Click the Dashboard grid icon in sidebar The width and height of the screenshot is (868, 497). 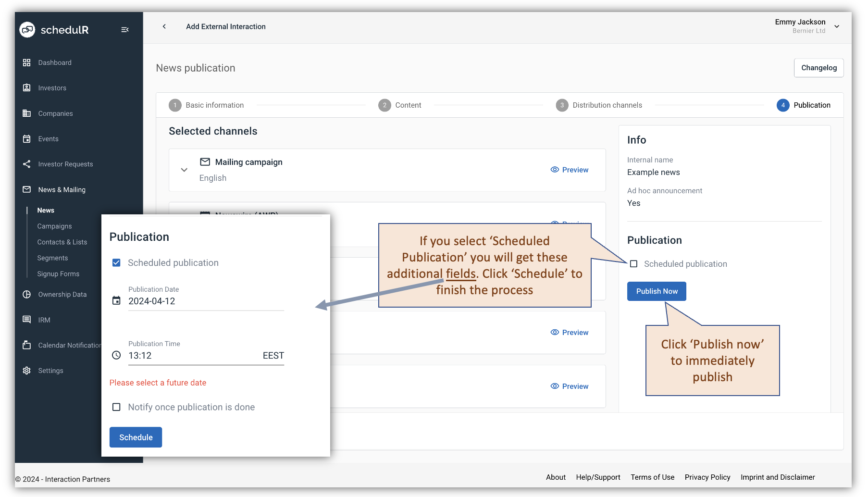(x=27, y=62)
